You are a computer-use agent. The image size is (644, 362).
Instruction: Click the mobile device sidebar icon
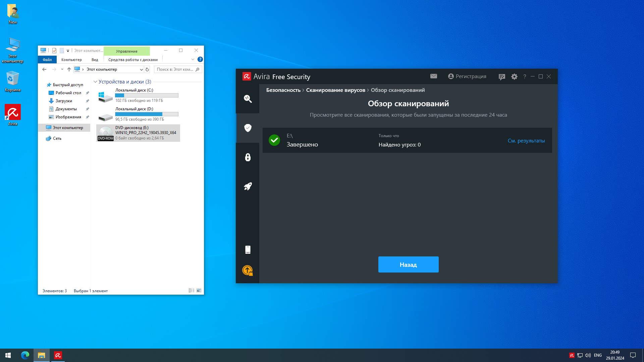(x=248, y=250)
